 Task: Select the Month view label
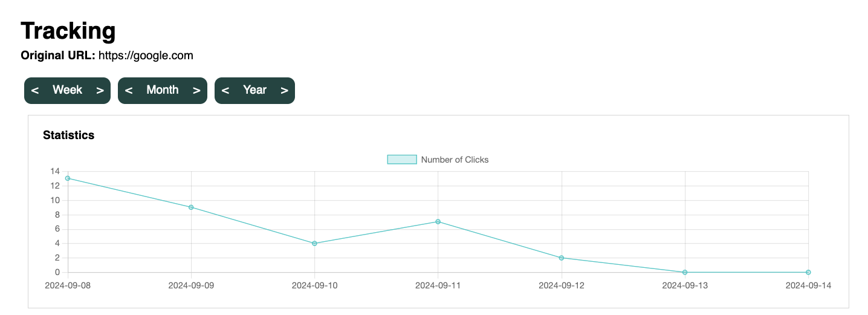[162, 90]
